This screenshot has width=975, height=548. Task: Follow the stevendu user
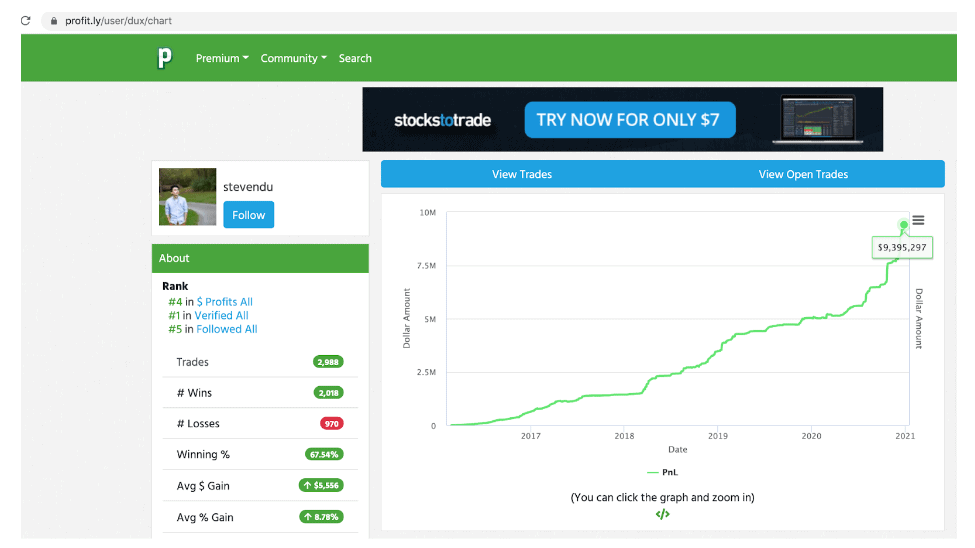point(249,215)
